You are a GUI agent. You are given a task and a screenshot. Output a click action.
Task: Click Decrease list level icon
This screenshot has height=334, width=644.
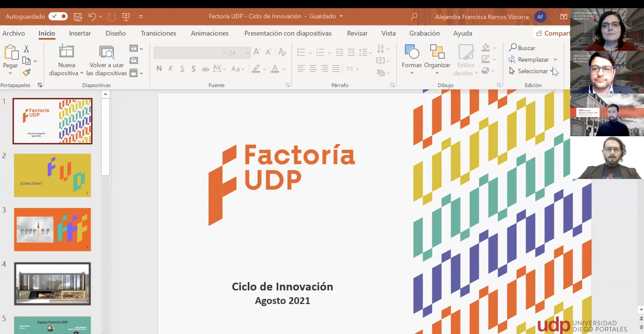340,53
